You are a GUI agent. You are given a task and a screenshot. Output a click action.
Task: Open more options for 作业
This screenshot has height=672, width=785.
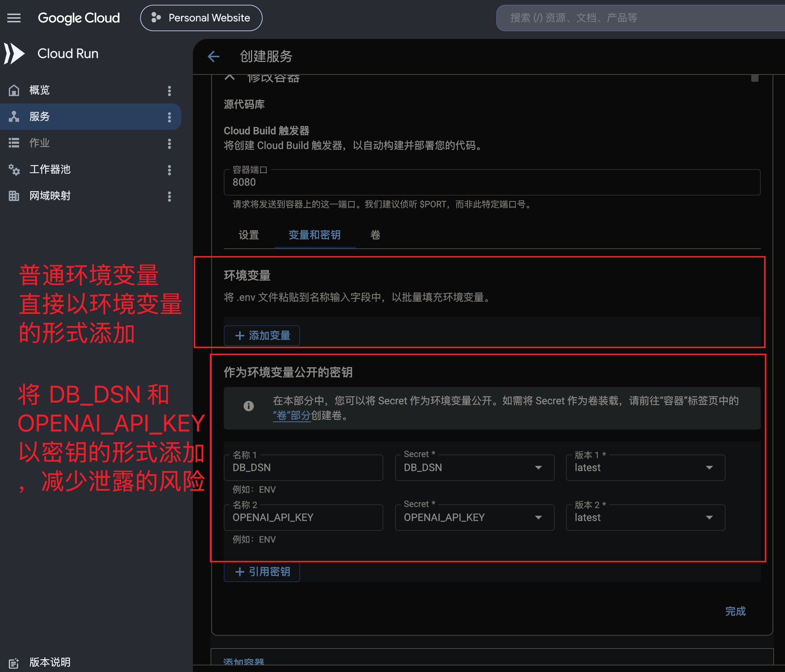click(169, 143)
